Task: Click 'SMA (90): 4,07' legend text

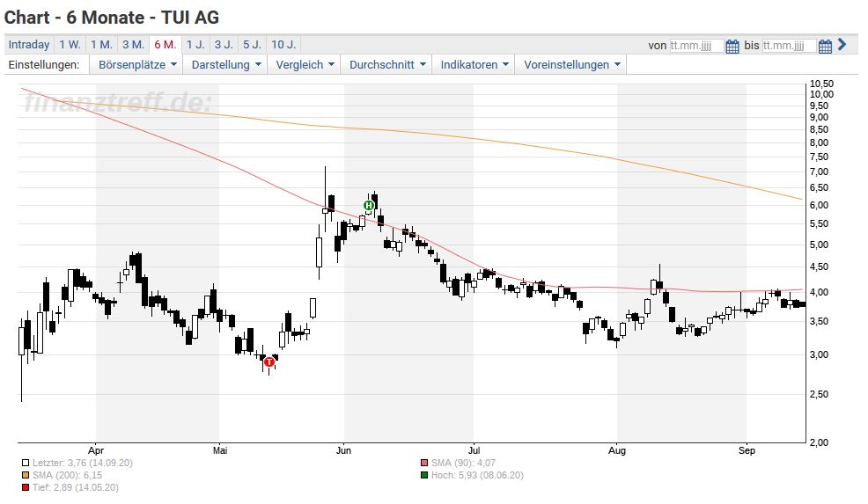Action: pos(463,463)
